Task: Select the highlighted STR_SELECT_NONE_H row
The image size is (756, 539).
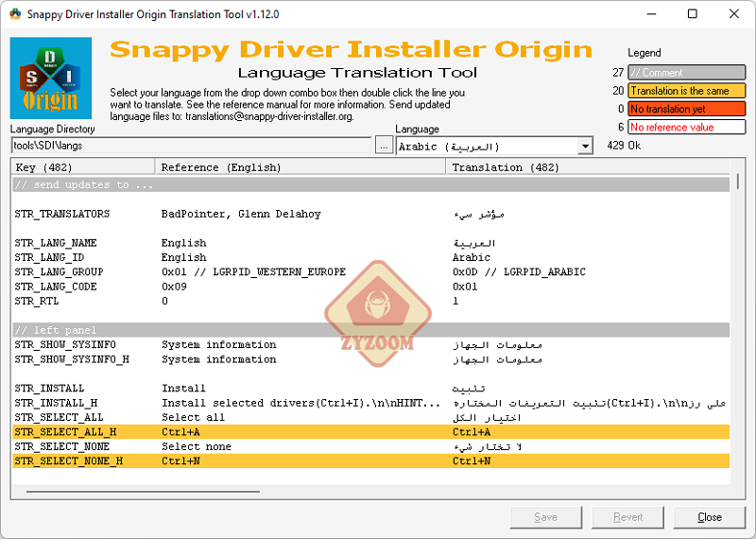Action: [x=370, y=461]
